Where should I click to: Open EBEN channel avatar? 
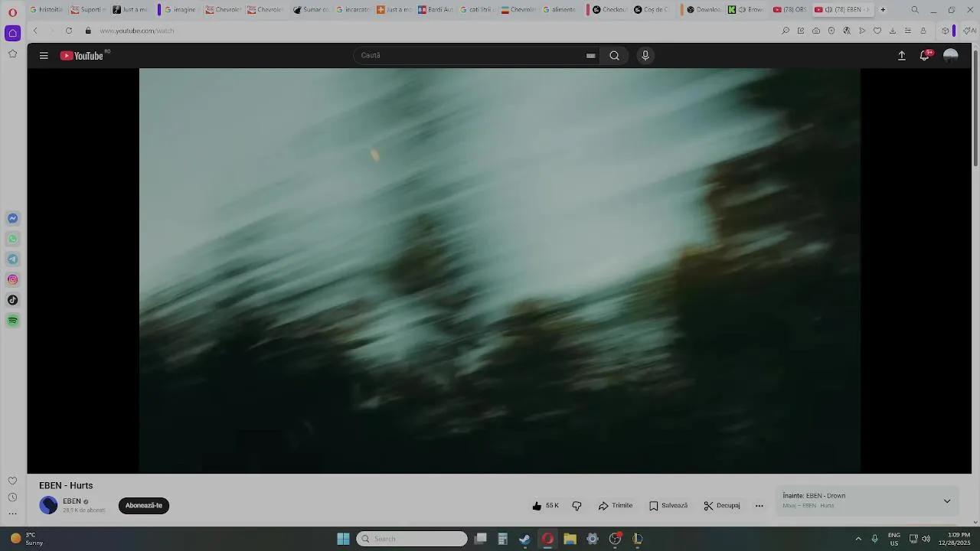[x=49, y=505]
